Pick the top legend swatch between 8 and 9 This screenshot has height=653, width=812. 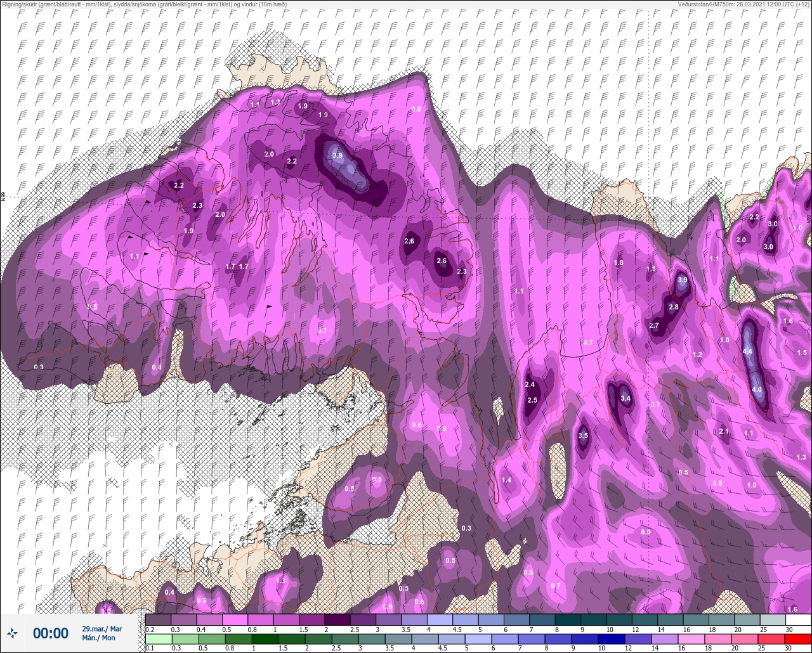[x=568, y=619]
